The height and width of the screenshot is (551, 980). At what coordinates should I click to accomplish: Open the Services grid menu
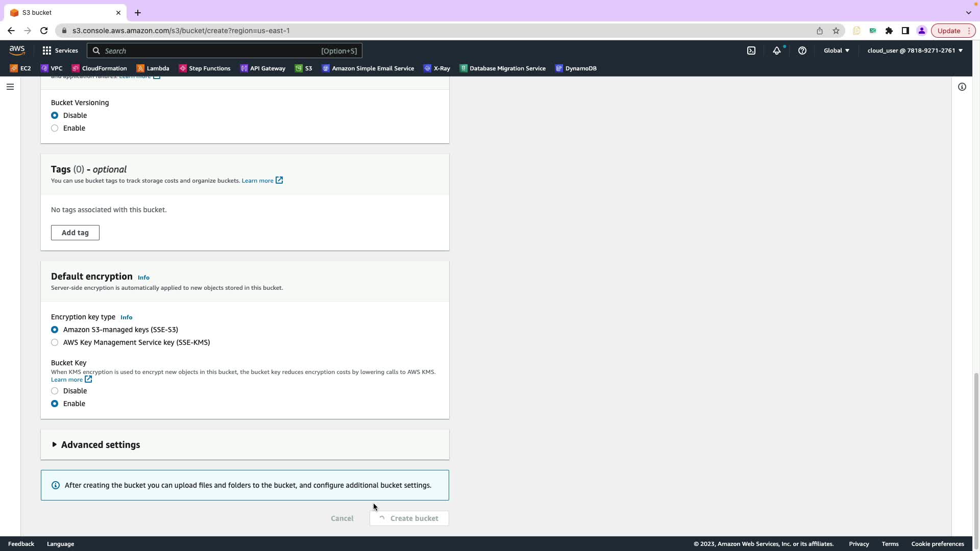click(x=60, y=51)
